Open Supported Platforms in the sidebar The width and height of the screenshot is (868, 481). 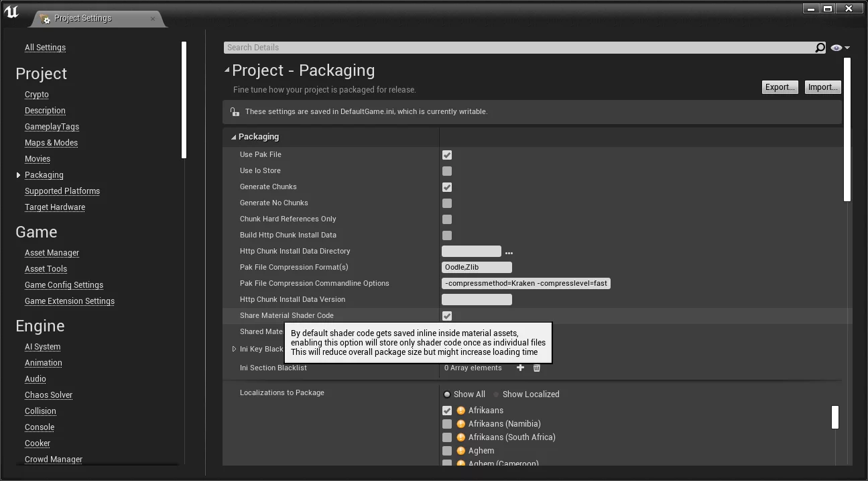coord(62,191)
